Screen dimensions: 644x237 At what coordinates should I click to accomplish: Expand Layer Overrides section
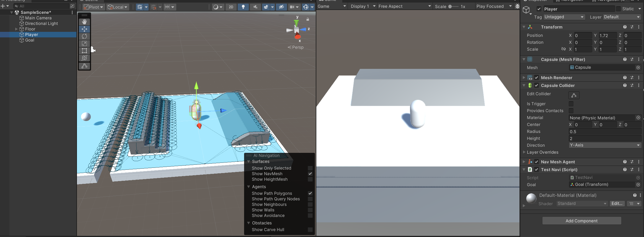pos(524,152)
